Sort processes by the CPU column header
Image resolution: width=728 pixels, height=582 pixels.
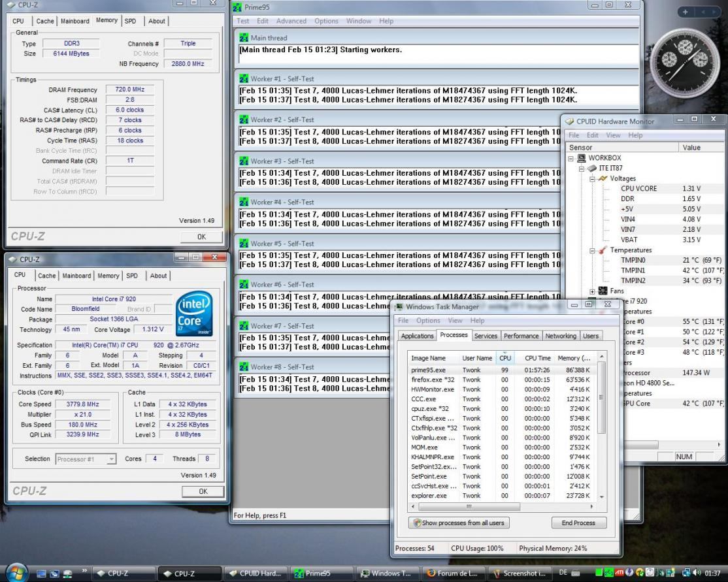pyautogui.click(x=505, y=358)
